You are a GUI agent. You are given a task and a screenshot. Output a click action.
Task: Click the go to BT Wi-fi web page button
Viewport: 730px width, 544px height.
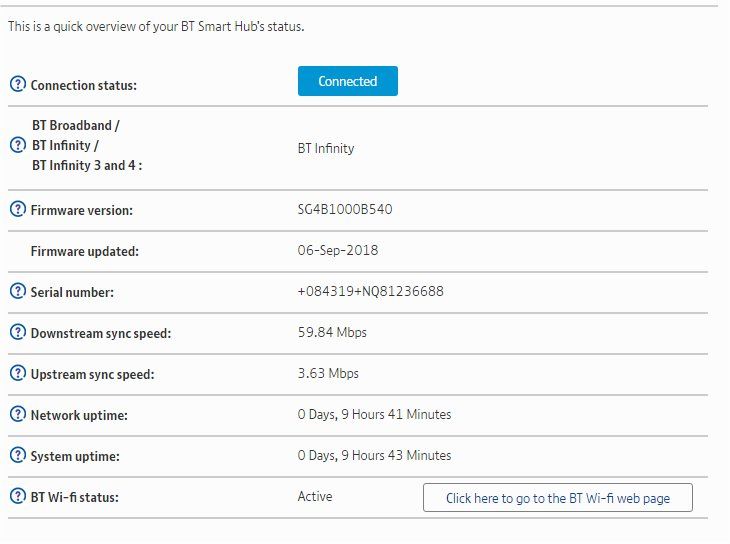[557, 498]
